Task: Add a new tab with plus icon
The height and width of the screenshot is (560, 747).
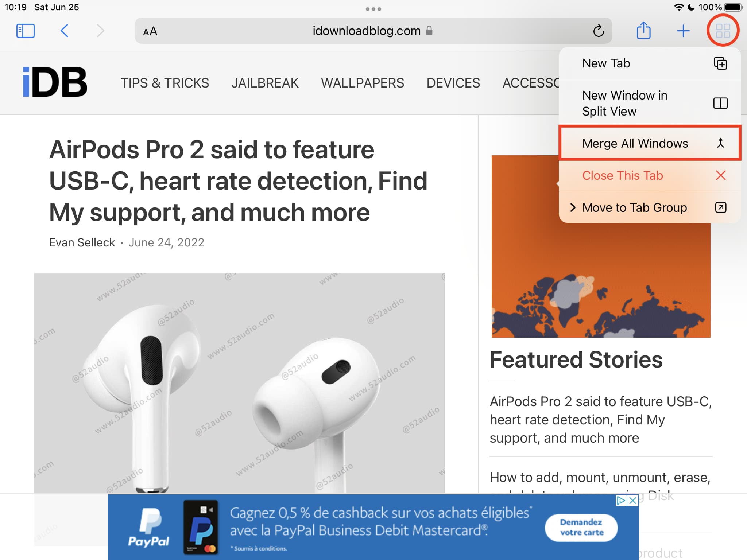Action: pos(683,31)
